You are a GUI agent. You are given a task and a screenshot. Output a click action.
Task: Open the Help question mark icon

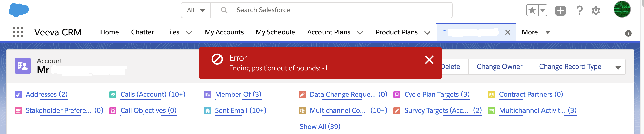[579, 10]
